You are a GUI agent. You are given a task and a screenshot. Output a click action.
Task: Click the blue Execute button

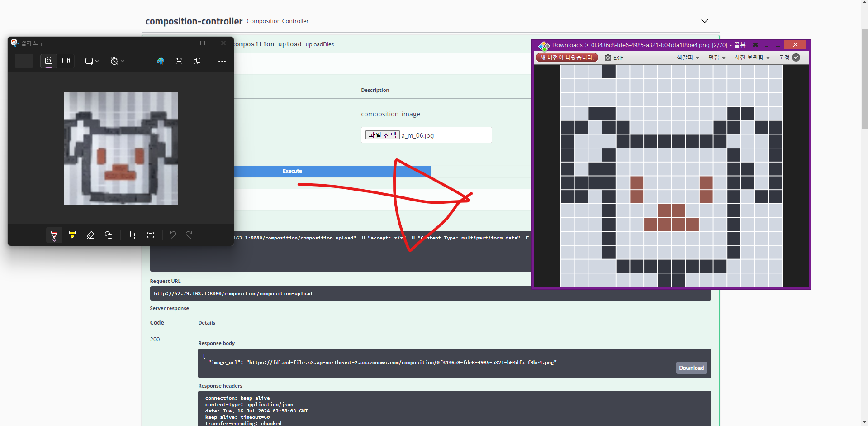292,171
